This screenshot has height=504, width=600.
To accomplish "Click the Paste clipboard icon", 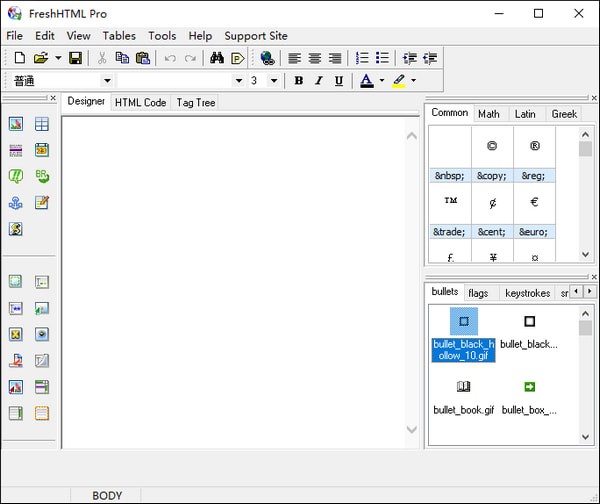I will click(142, 58).
